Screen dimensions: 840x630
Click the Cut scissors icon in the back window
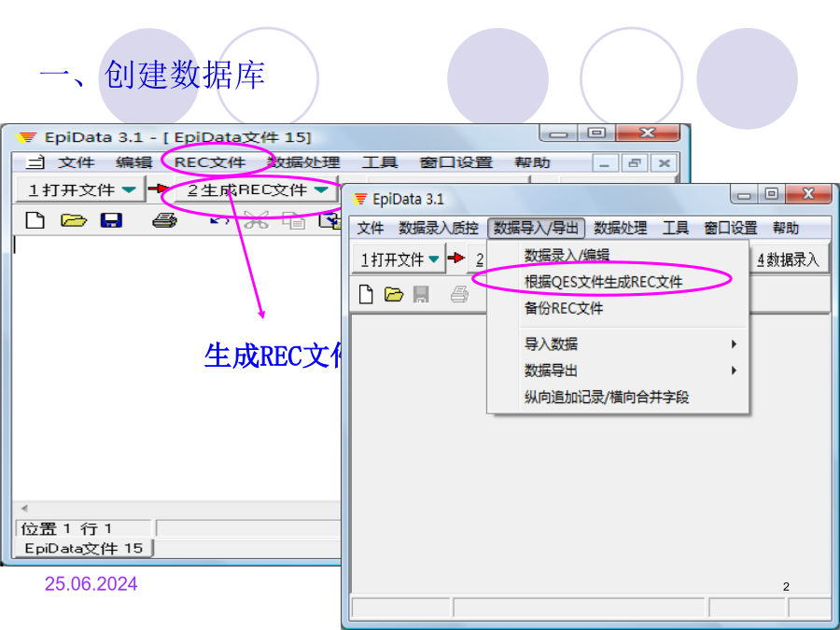click(x=256, y=220)
